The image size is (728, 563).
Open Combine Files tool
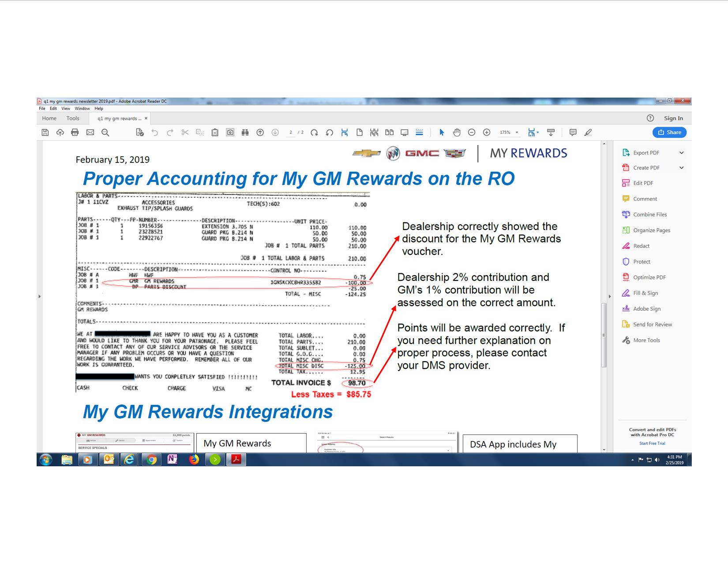tap(650, 215)
